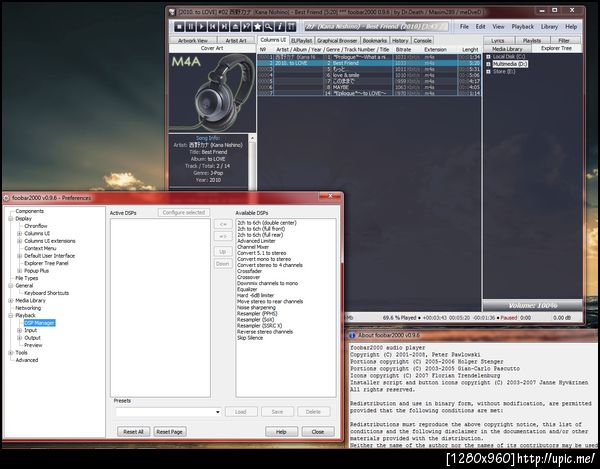Expand Default User Interface tree node
The height and width of the screenshot is (469, 600).
[20, 256]
